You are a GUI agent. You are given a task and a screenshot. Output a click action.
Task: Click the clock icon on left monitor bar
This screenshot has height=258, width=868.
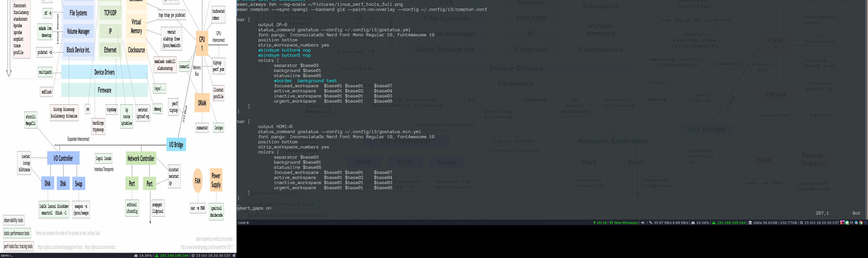click(193, 256)
